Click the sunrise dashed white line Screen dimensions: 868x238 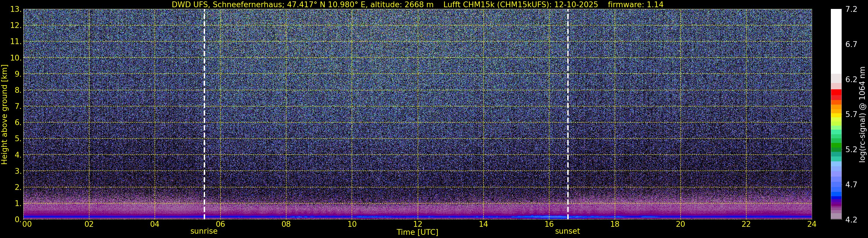pyautogui.click(x=204, y=114)
